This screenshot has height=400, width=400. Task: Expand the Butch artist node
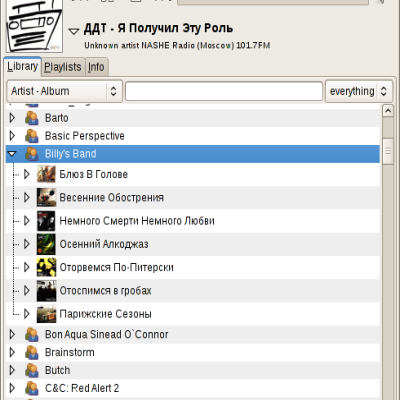point(12,370)
